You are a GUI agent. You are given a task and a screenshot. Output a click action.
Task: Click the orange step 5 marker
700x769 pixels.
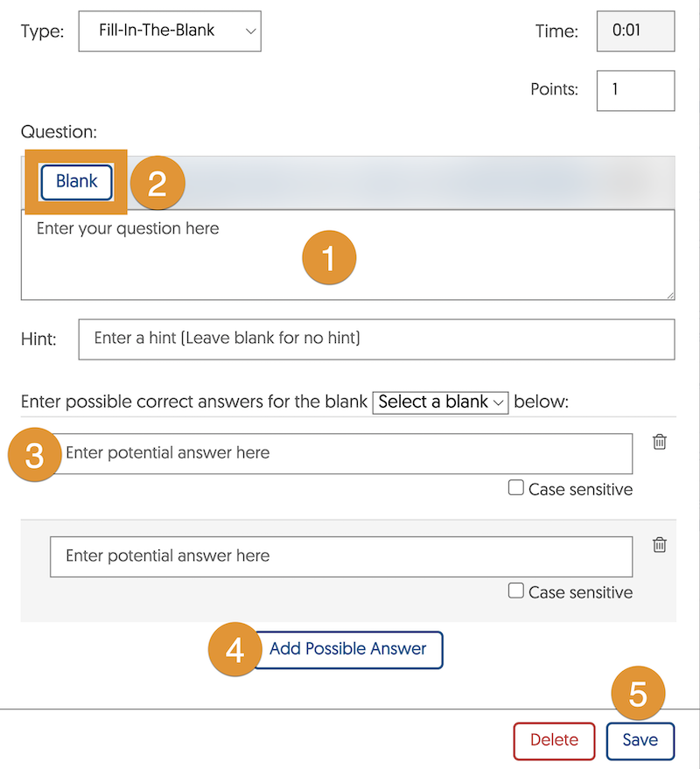639,694
